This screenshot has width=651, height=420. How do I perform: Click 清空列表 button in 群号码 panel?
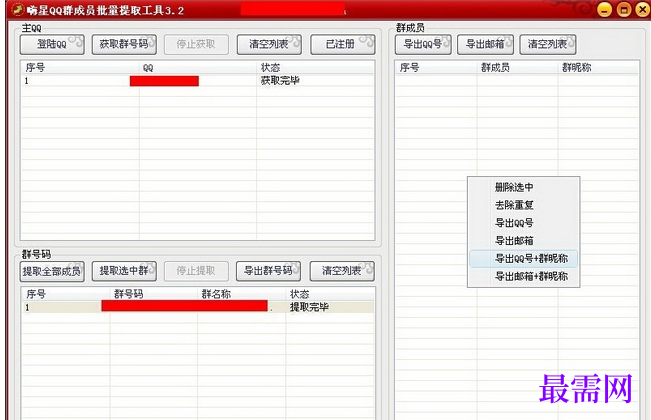point(342,271)
